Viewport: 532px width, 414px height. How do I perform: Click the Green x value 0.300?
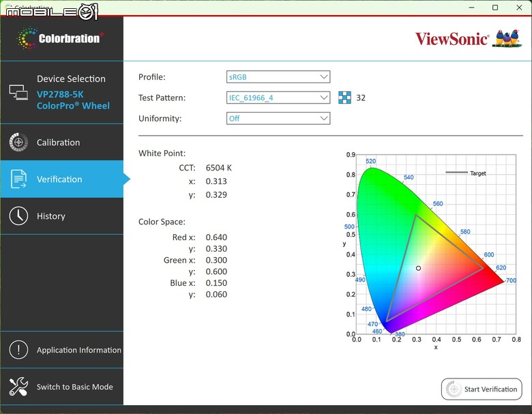(216, 260)
